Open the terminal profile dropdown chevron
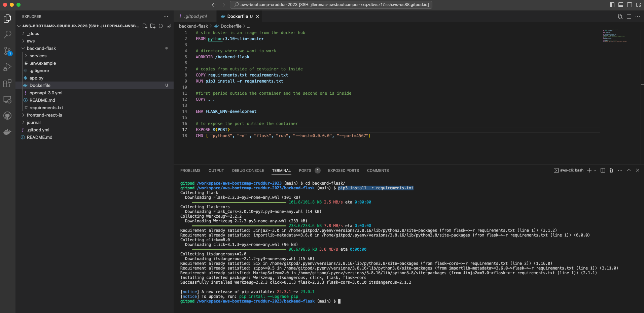 click(595, 170)
